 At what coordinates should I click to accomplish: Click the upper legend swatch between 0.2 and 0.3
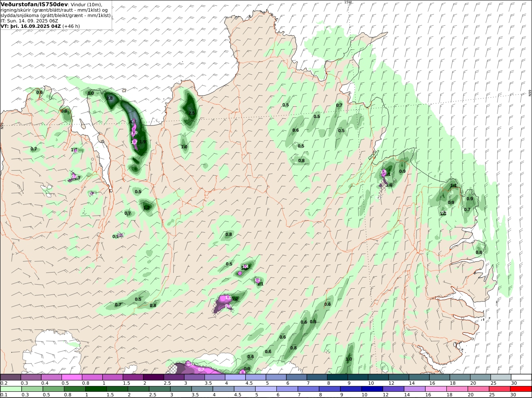10,377
